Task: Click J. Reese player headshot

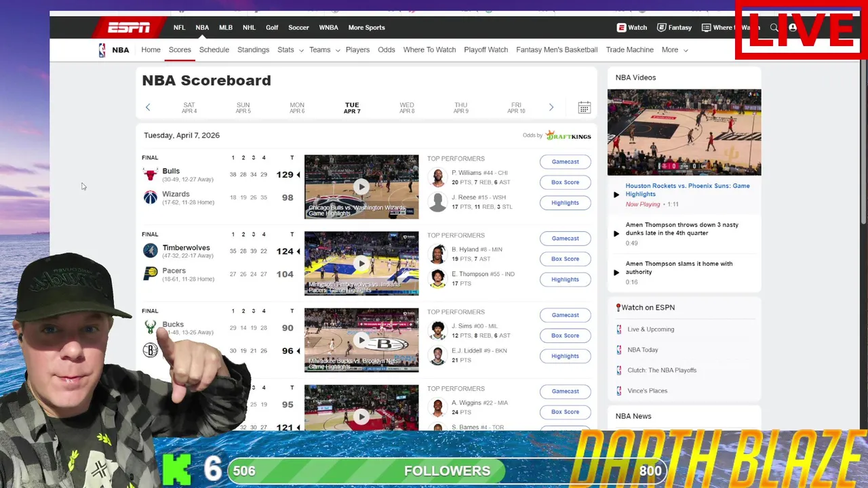Action: click(x=438, y=202)
